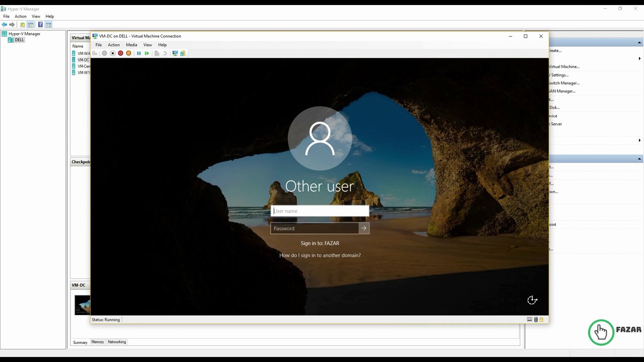Click the 'Switch Manager...' action link

coord(564,83)
